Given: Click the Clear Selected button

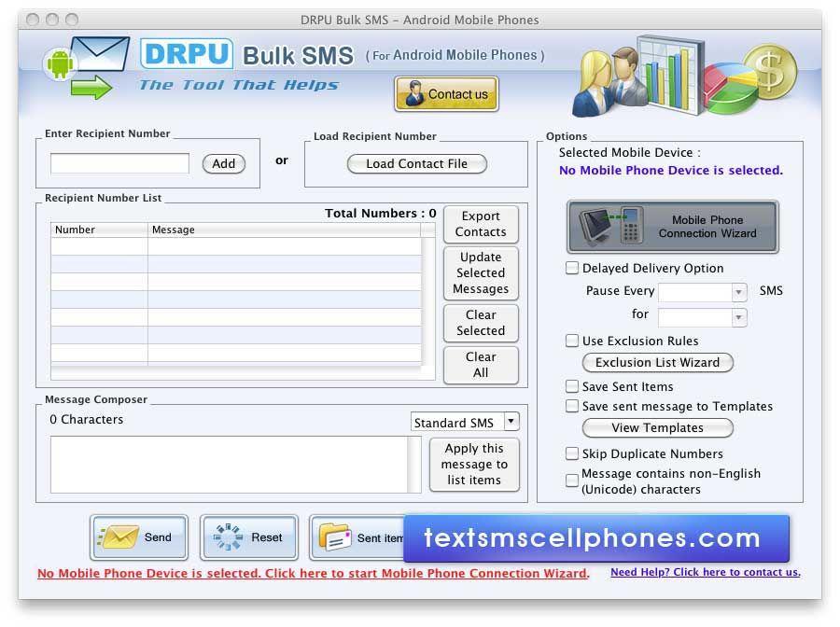Looking at the screenshot, I should (481, 323).
